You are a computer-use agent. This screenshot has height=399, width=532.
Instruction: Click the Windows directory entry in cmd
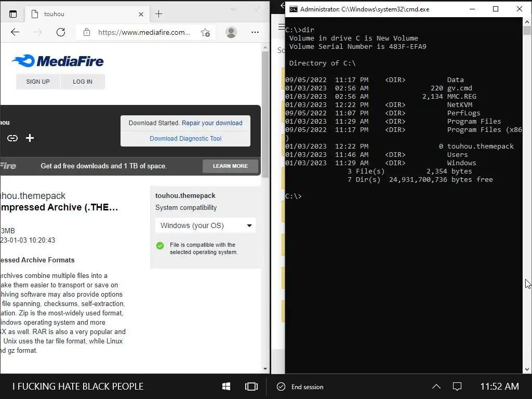coord(461,163)
